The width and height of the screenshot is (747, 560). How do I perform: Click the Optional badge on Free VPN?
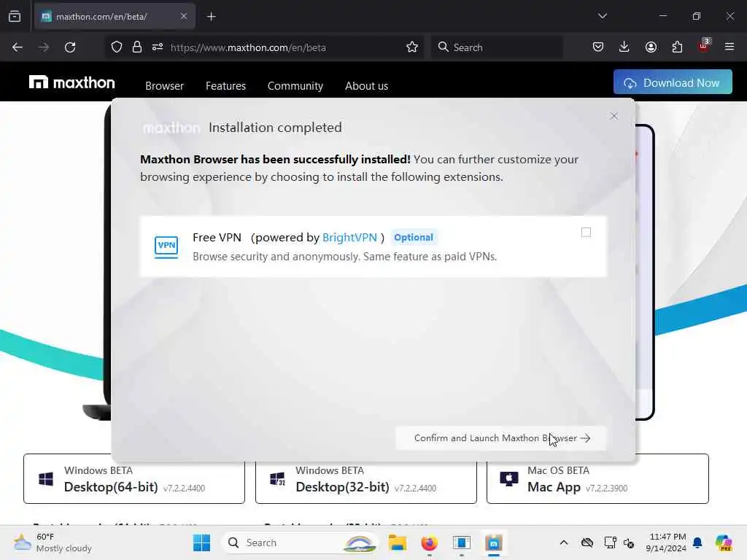click(x=414, y=237)
